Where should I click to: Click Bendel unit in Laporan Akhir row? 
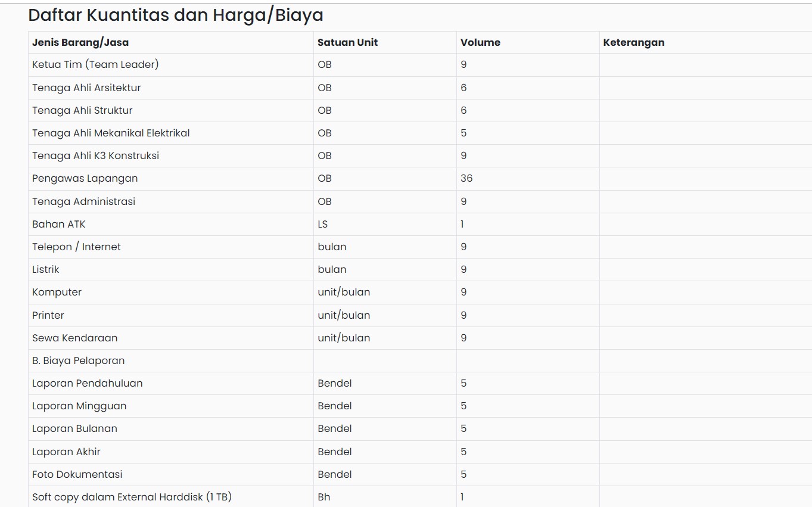tap(335, 452)
